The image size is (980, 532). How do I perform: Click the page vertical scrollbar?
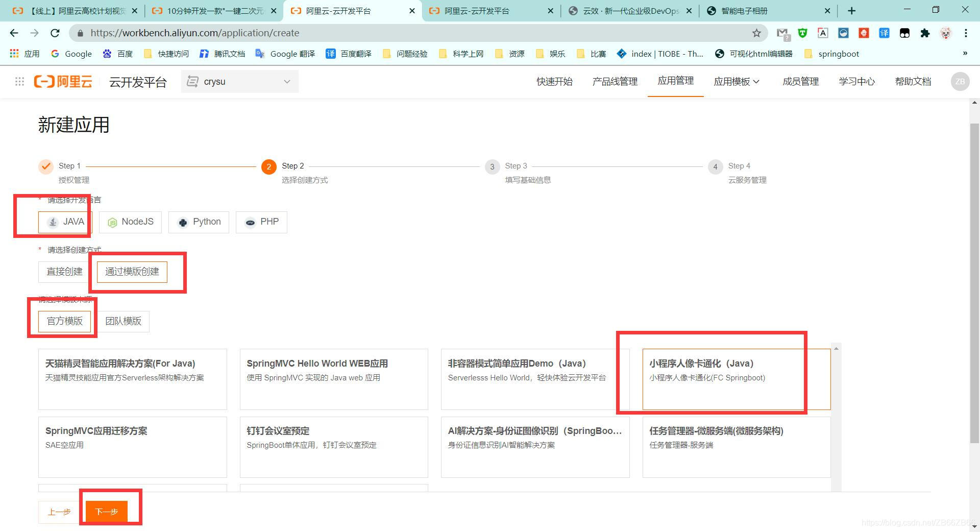tap(974, 283)
